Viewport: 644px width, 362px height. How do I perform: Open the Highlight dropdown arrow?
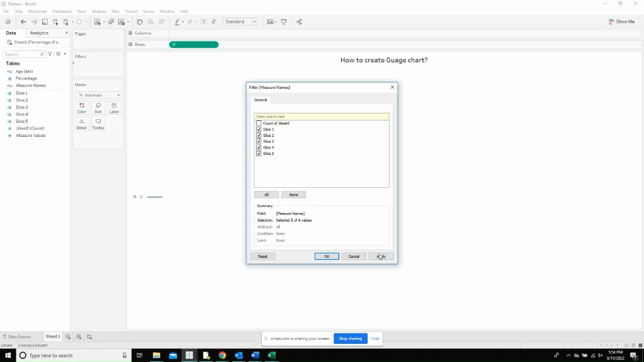coord(183,22)
